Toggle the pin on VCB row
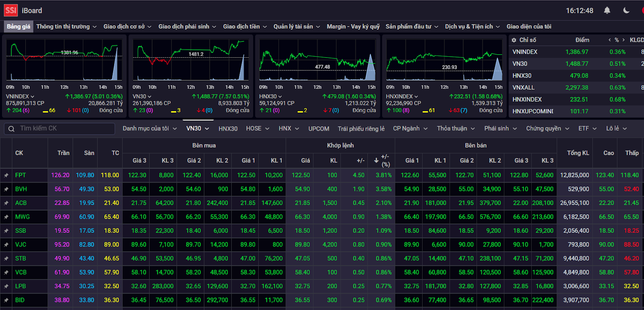This screenshot has width=644, height=310. 6,272
